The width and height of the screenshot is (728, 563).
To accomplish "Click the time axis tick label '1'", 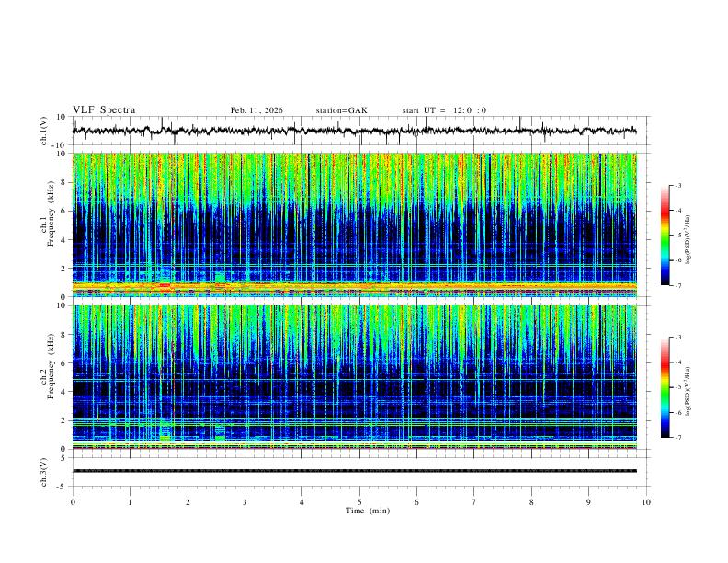I will (130, 502).
